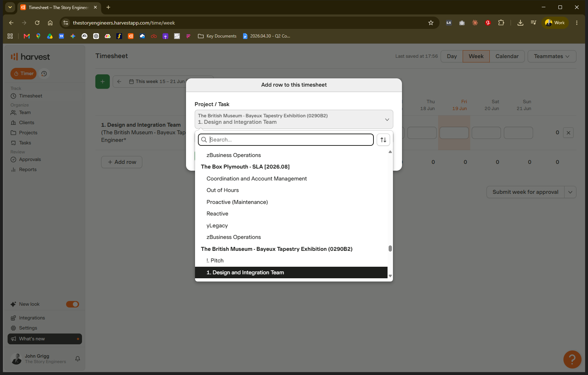Open the Chrome Extensions puzzle icon
Viewport: 588px width, 375px height.
pyautogui.click(x=501, y=23)
